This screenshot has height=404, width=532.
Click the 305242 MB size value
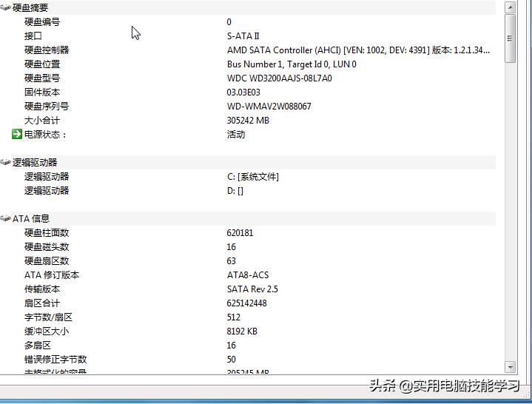point(248,121)
